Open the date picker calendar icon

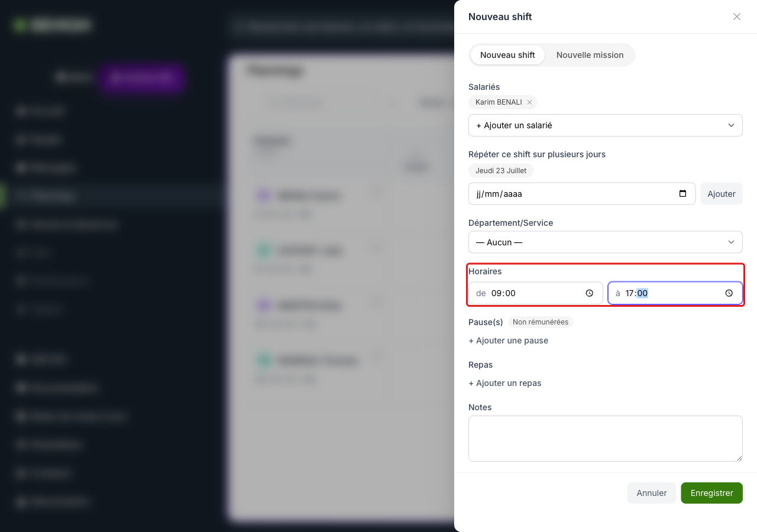(x=683, y=193)
